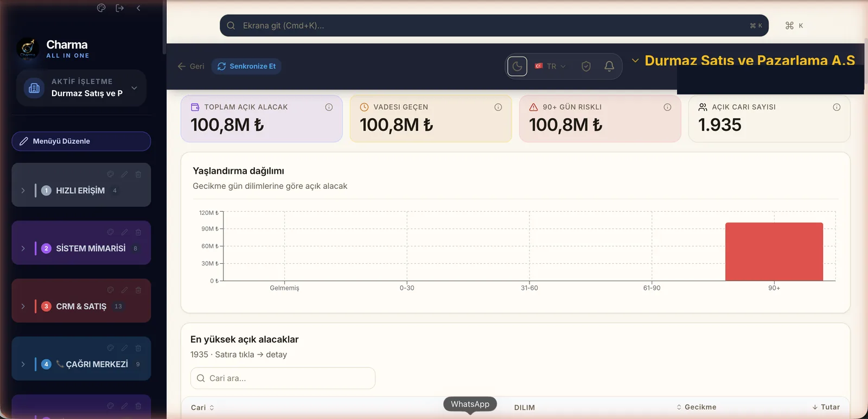Image resolution: width=868 pixels, height=419 pixels.
Task: Click the red 90+ bar in chart
Action: coord(774,252)
